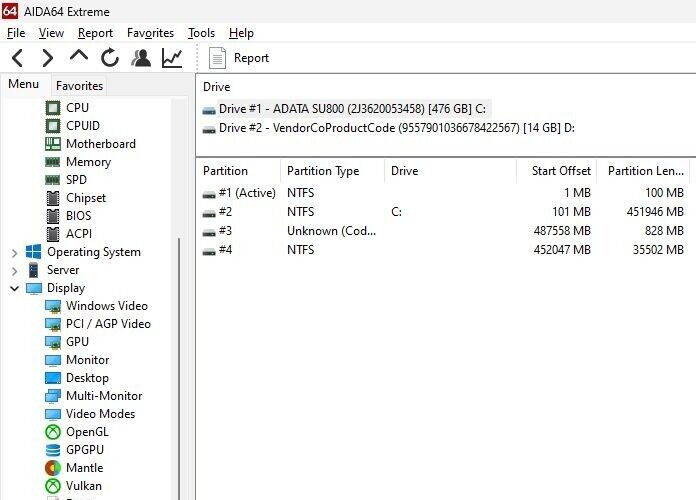Click the Mantle round icon
Image resolution: width=696 pixels, height=500 pixels.
click(x=53, y=468)
